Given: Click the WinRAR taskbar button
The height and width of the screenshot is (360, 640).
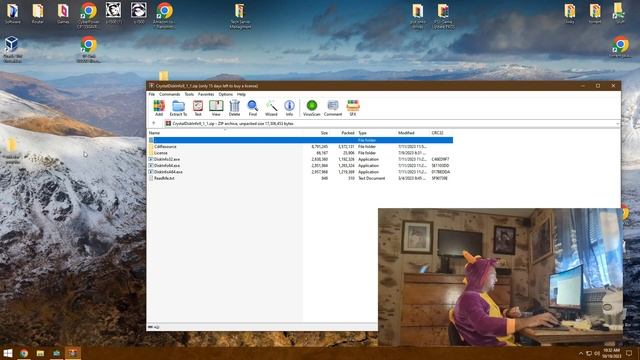Looking at the screenshot, I should pyautogui.click(x=73, y=353).
